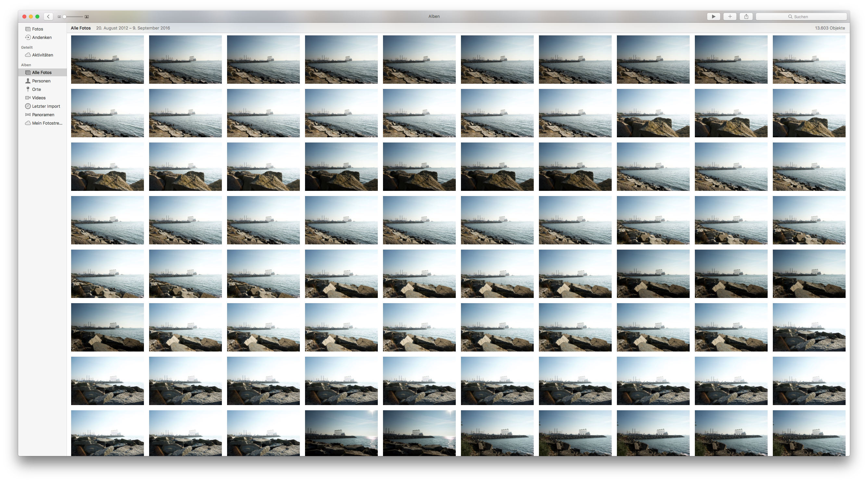Select the first grassy-shore photo in bottom row

[497, 433]
